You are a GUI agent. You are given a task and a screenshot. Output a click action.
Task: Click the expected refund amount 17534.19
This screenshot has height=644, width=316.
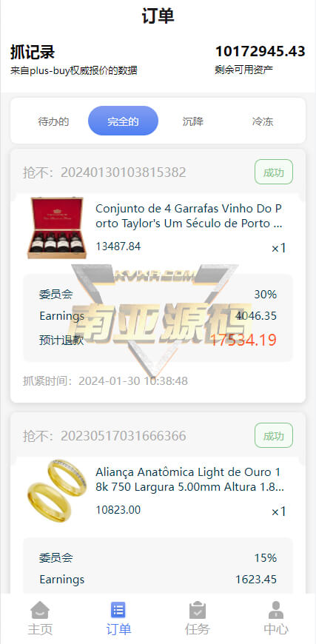pos(243,340)
